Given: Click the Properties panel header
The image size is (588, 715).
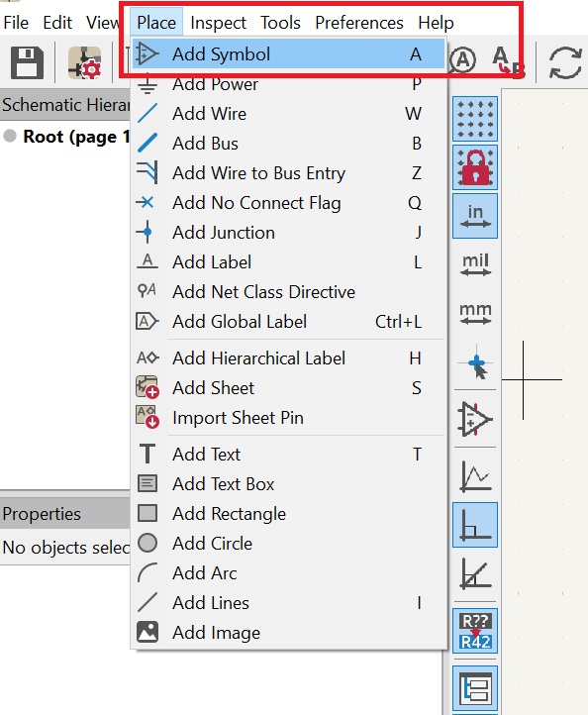Looking at the screenshot, I should 65,513.
